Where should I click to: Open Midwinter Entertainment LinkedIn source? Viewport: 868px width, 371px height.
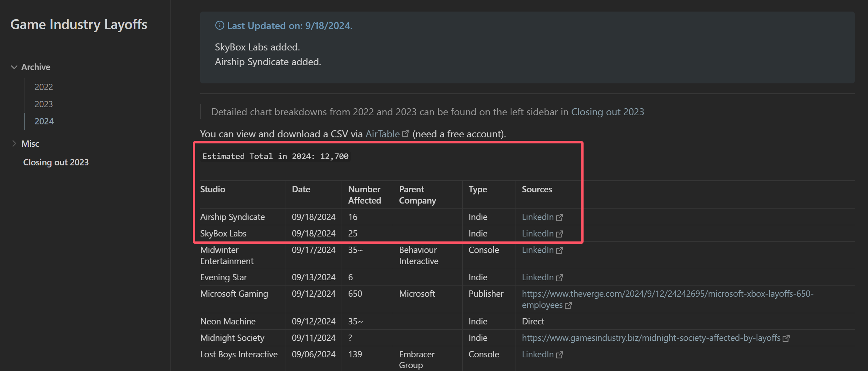[538, 250]
